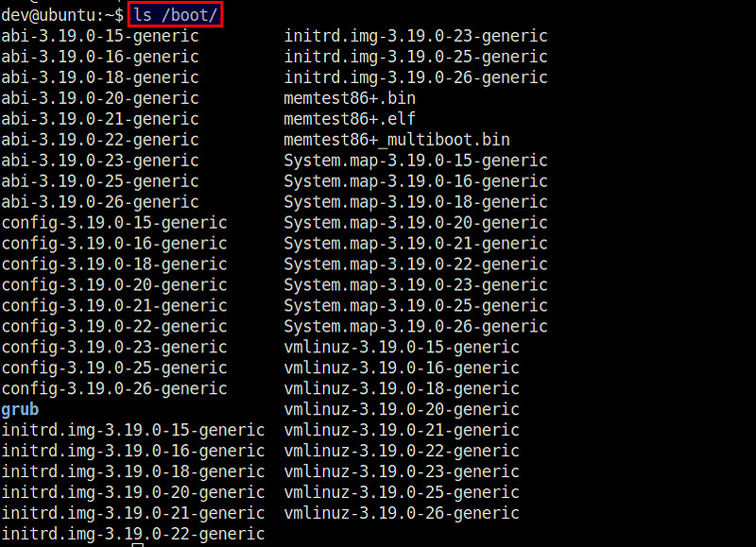
Task: Select memtest86+_multiboot.bin in the listing
Action: pos(397,140)
